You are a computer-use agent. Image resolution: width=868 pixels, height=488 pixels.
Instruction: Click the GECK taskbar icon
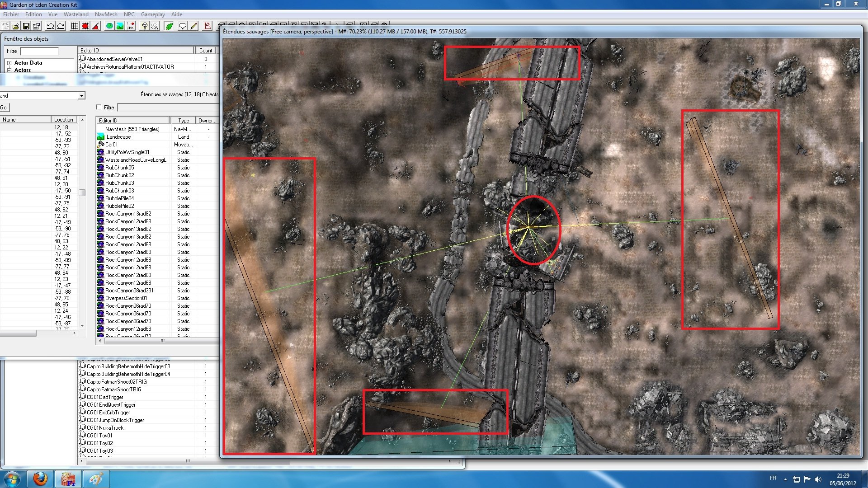(68, 479)
